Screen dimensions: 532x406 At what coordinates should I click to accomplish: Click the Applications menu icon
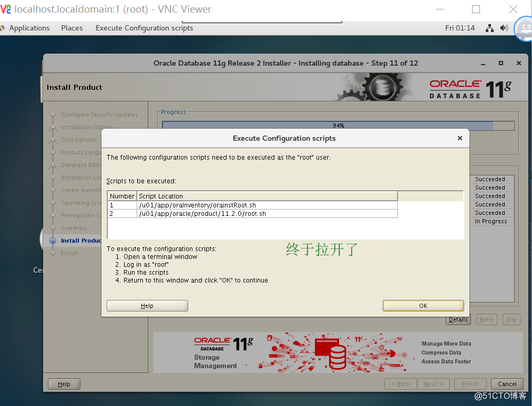click(3, 28)
